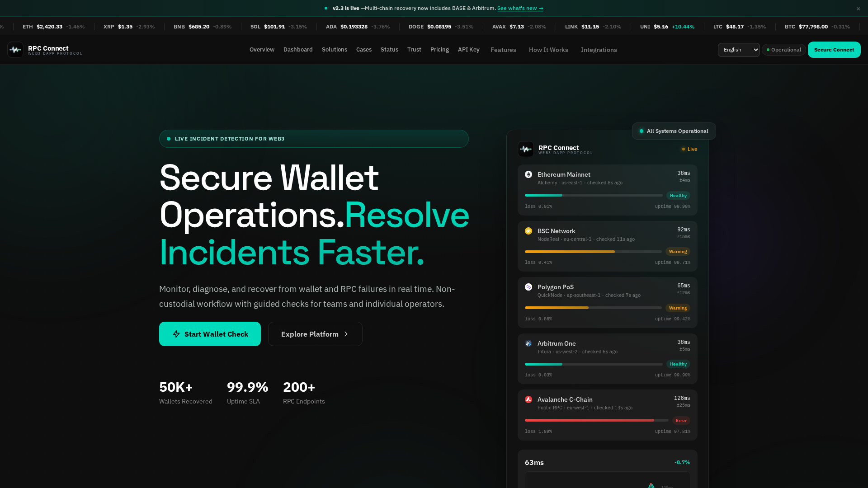Open the Integrations nav link
Viewport: 868px width, 488px height.
(x=599, y=50)
